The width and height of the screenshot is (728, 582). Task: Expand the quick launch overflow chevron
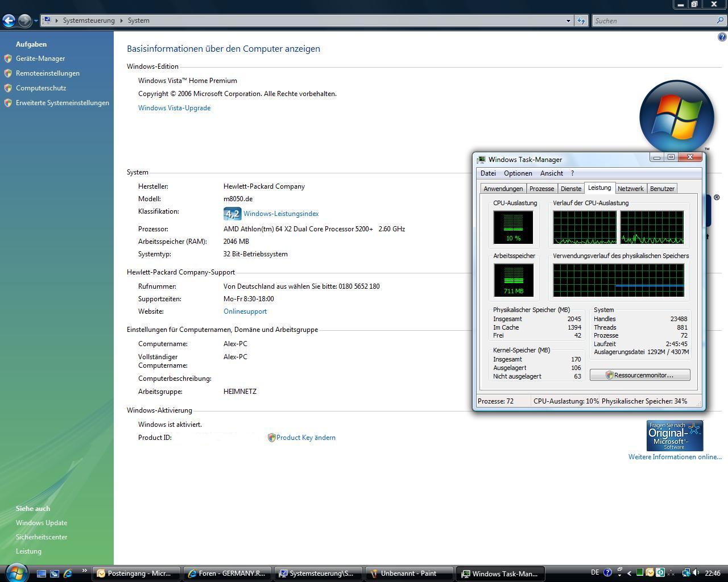pyautogui.click(x=85, y=571)
